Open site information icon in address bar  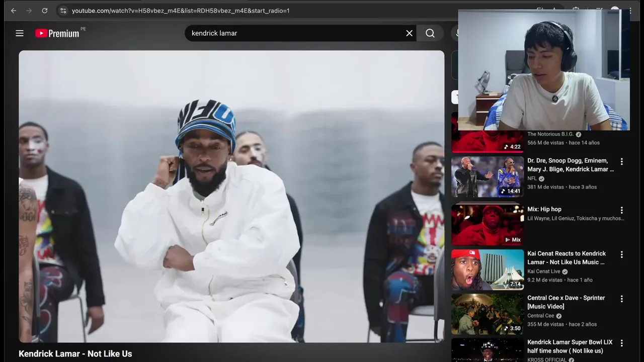click(x=63, y=11)
